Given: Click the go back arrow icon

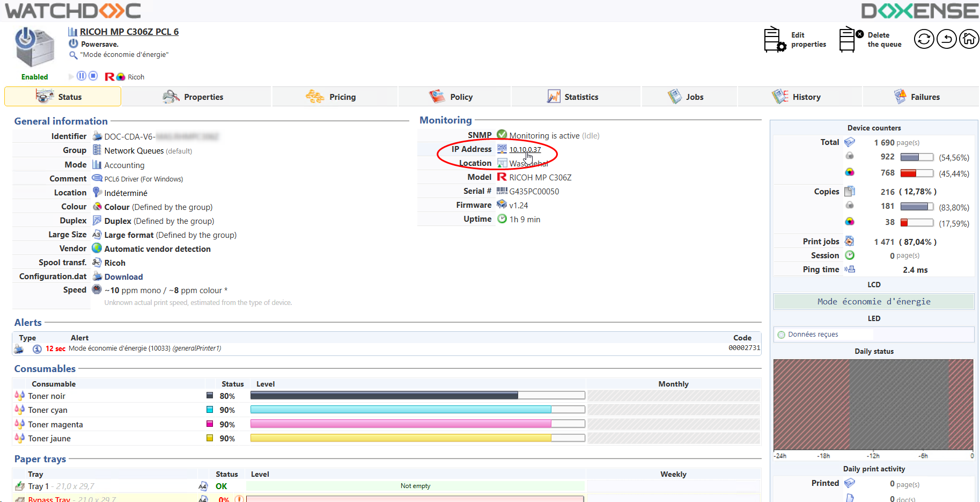Looking at the screenshot, I should click(946, 39).
